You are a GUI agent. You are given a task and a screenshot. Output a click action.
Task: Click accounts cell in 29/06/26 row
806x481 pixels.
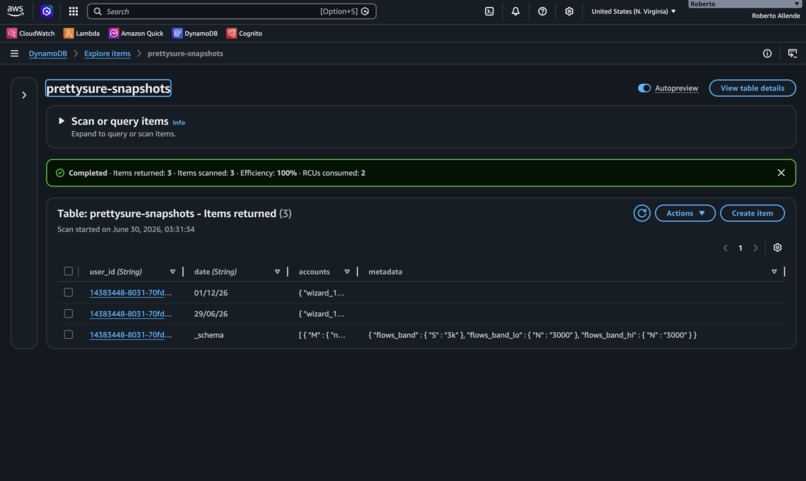point(321,314)
